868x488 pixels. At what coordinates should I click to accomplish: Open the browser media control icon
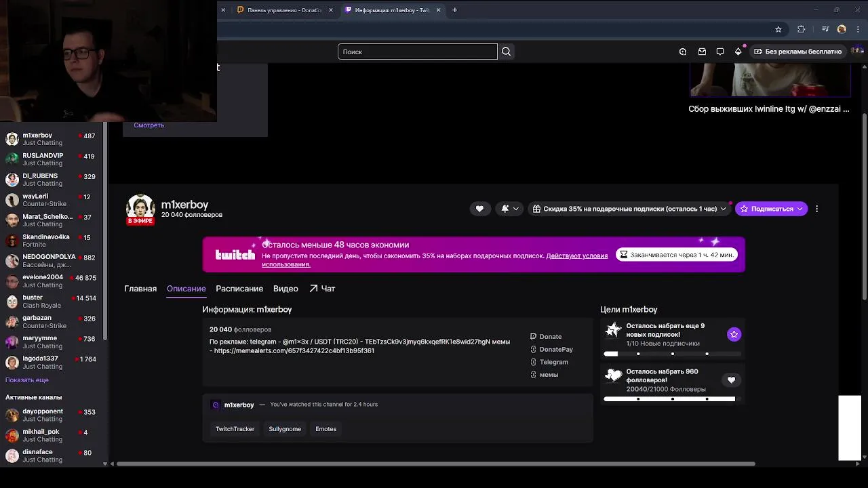pyautogui.click(x=825, y=29)
